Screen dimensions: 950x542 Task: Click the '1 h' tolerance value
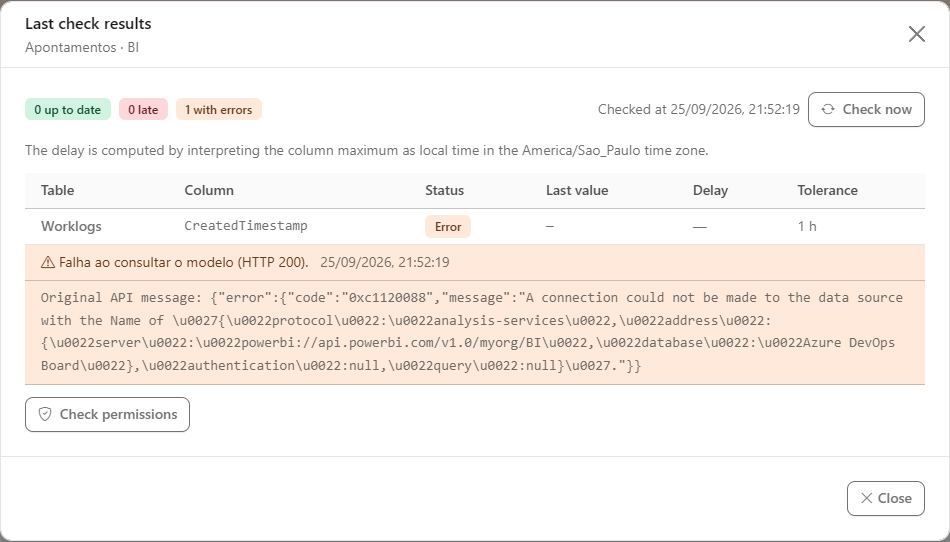tap(807, 226)
